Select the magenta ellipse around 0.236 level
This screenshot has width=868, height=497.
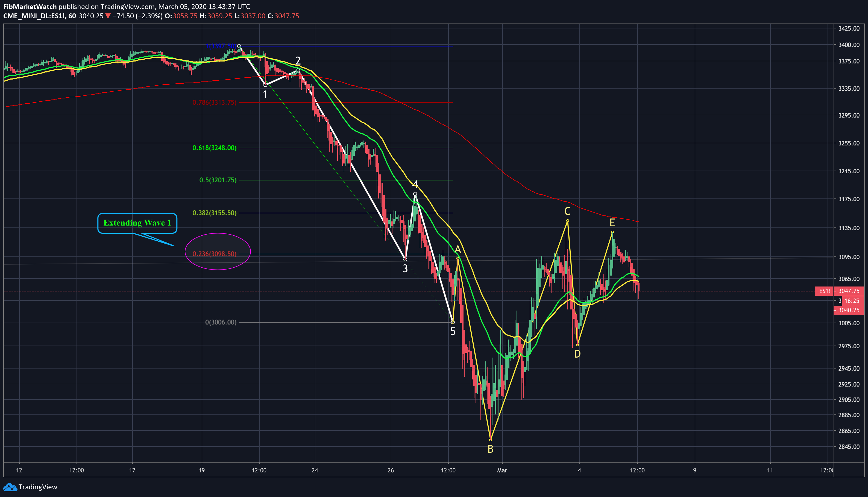[x=218, y=252]
